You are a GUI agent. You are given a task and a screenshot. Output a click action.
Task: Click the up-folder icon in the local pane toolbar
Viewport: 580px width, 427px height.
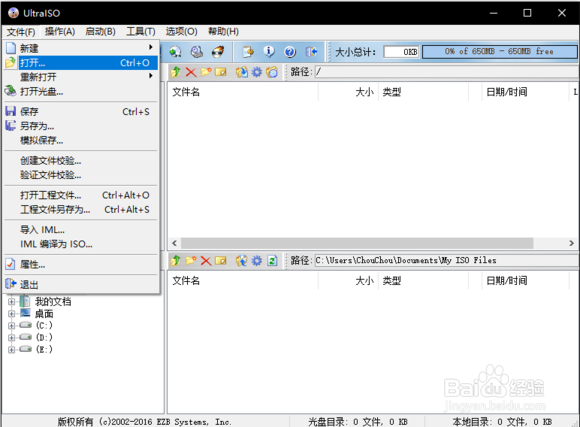175,260
